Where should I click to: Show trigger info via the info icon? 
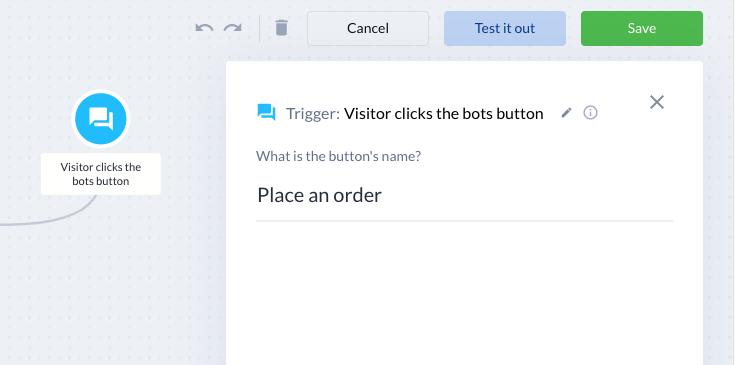point(590,113)
